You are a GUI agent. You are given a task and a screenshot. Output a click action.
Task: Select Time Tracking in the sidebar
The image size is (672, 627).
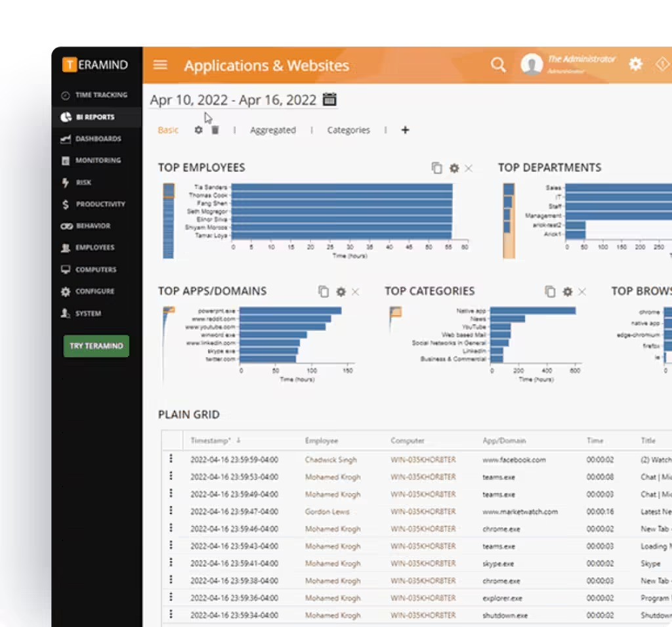click(100, 95)
